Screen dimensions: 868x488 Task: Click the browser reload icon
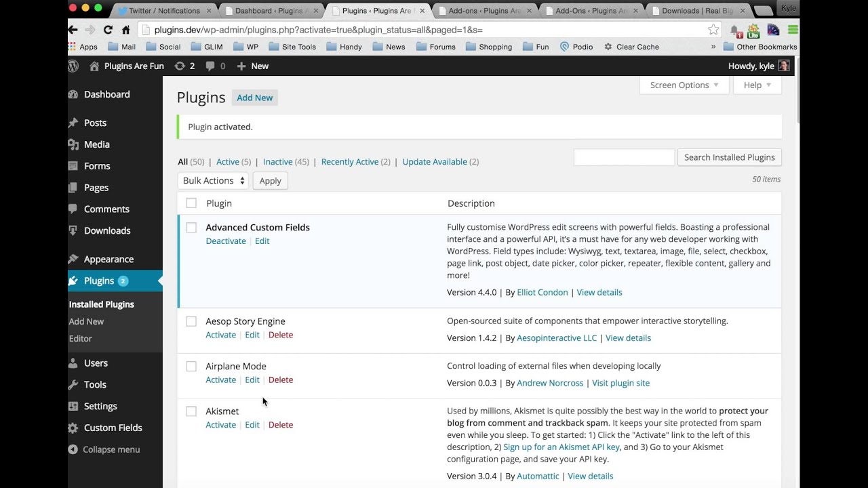tap(108, 30)
